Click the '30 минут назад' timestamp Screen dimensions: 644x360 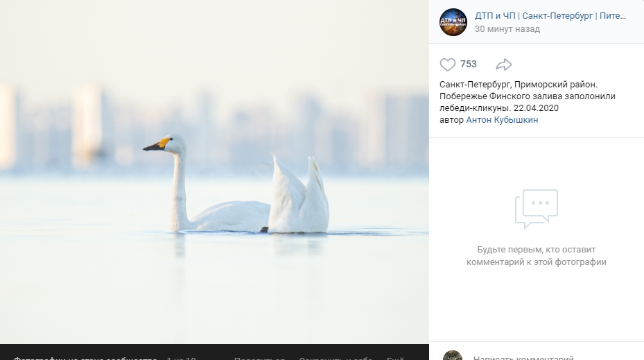[x=507, y=28]
